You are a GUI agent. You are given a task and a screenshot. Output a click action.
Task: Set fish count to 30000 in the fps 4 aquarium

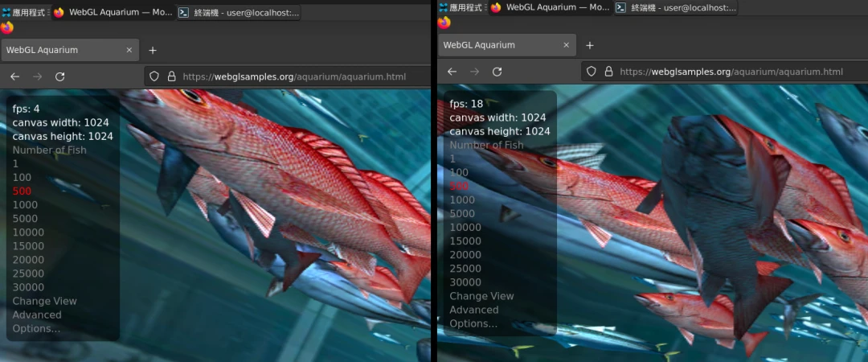pos(28,287)
